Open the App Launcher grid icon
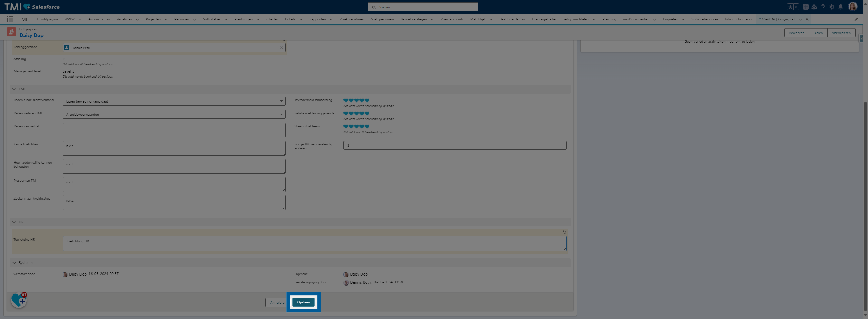The height and width of the screenshot is (319, 868). (10, 19)
